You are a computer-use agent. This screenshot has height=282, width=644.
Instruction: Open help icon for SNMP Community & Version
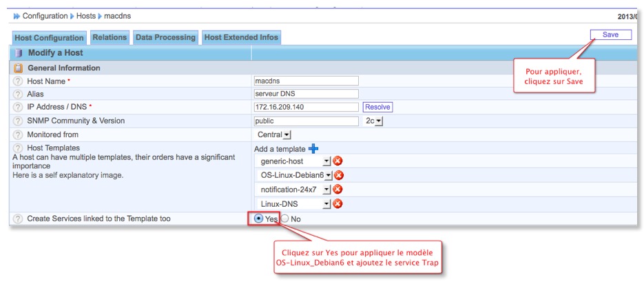18,121
